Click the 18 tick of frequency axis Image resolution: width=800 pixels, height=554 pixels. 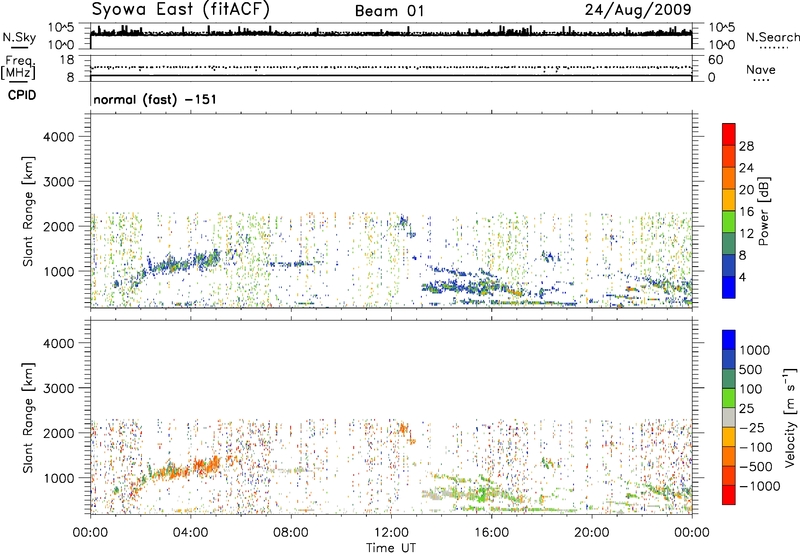67,60
